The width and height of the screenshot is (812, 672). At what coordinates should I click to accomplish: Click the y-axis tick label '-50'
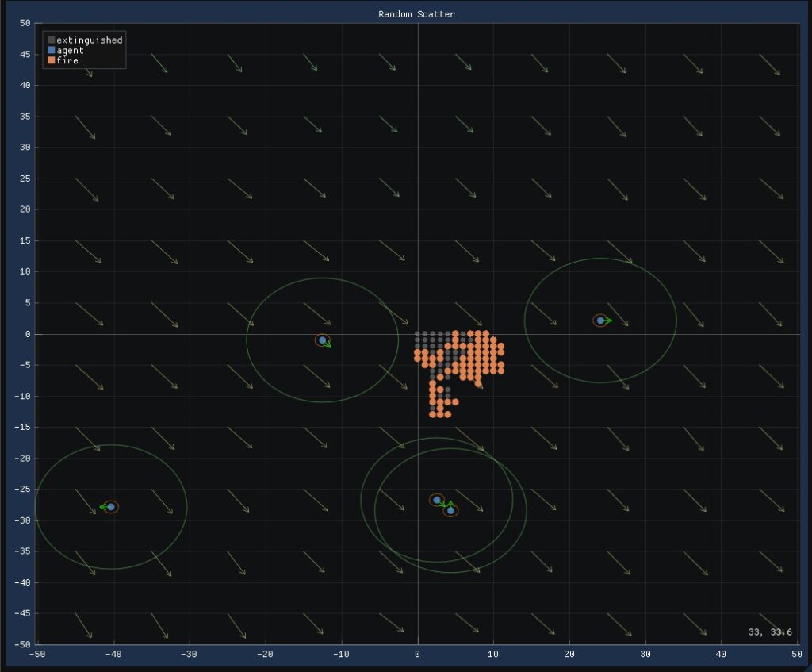click(22, 644)
